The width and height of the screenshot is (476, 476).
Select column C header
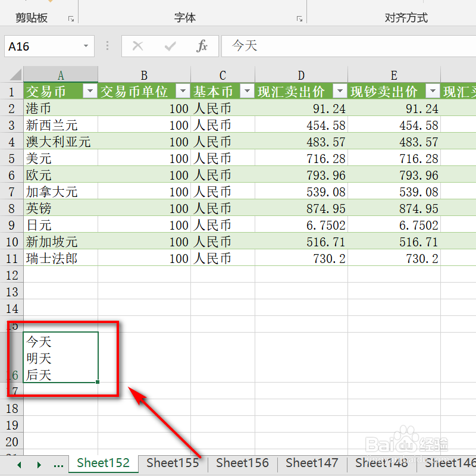223,75
